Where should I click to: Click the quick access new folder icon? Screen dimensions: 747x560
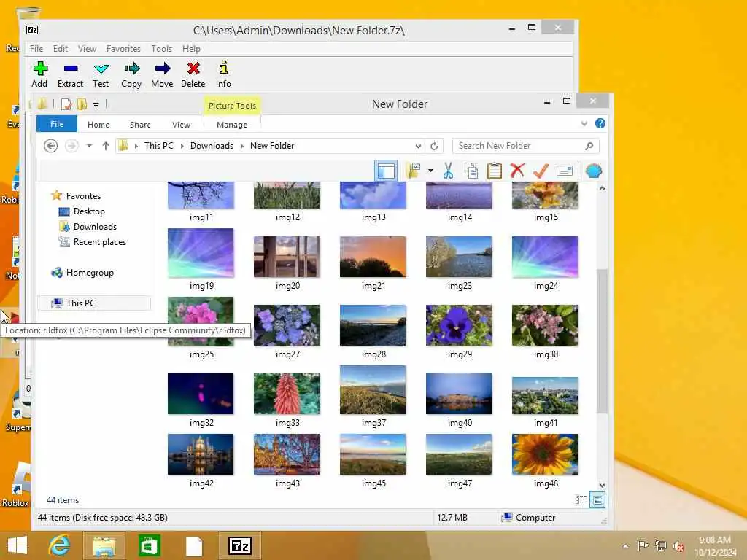point(82,104)
